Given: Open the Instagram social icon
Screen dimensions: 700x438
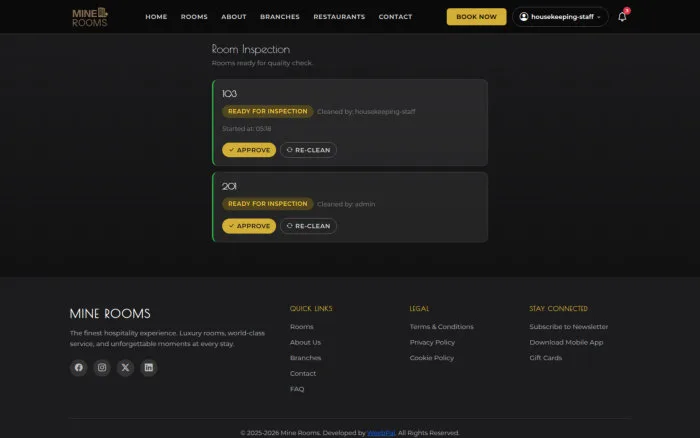Looking at the screenshot, I should tap(102, 367).
